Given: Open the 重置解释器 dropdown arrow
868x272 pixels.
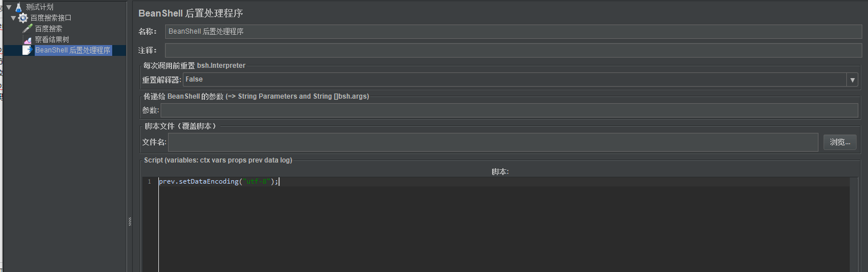Looking at the screenshot, I should (x=852, y=80).
